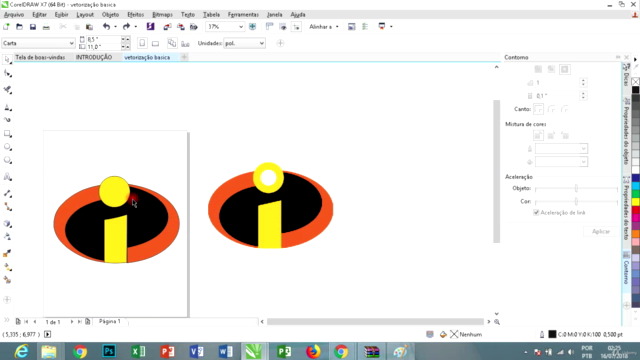This screenshot has width=640, height=360.
Task: Open the Arquivo menu
Action: (x=13, y=15)
